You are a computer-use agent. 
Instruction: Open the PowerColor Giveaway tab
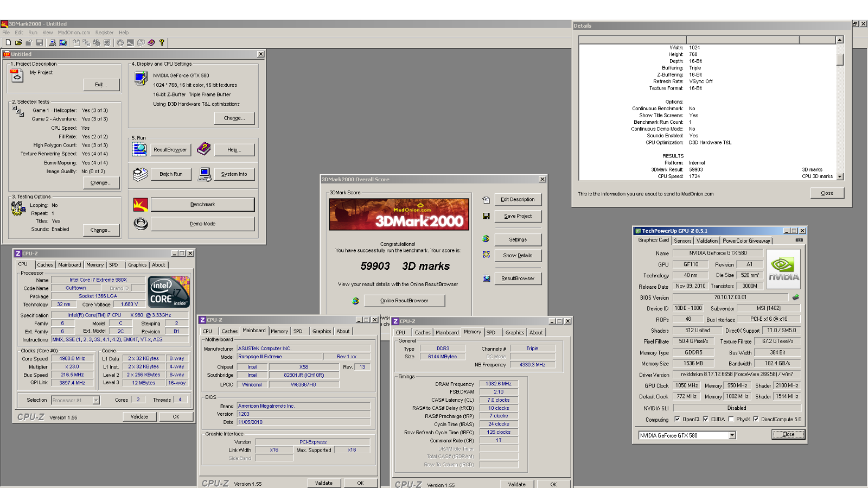(x=746, y=240)
